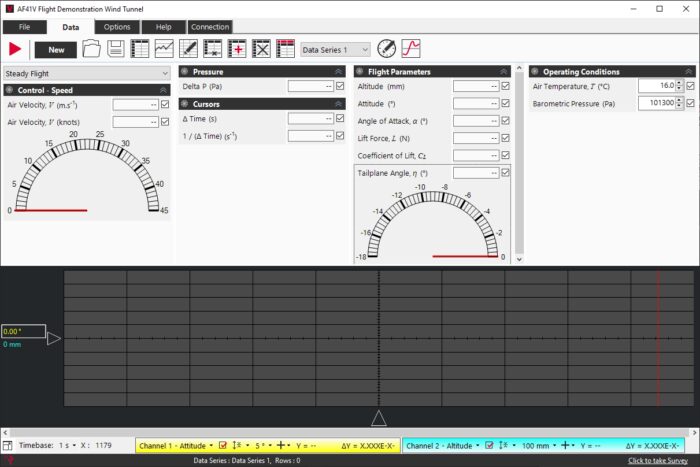Collapse the Flight Parameters panel
This screenshot has height=467, width=700.
coord(503,72)
